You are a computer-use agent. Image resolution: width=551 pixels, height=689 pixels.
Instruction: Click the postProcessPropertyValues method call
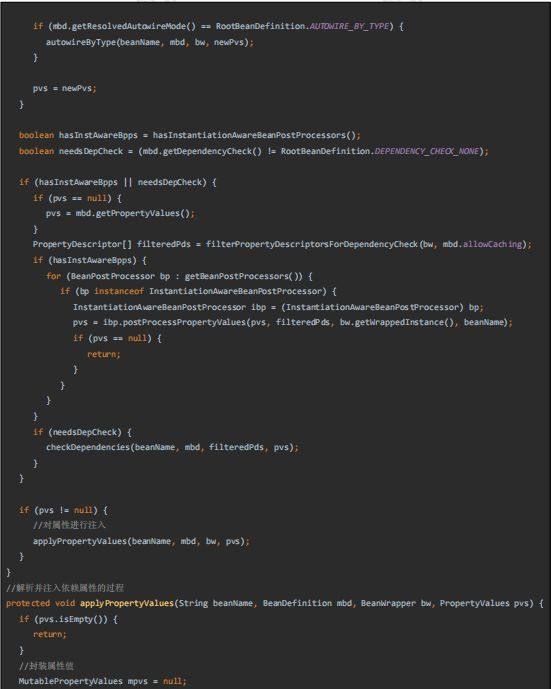pos(184,323)
